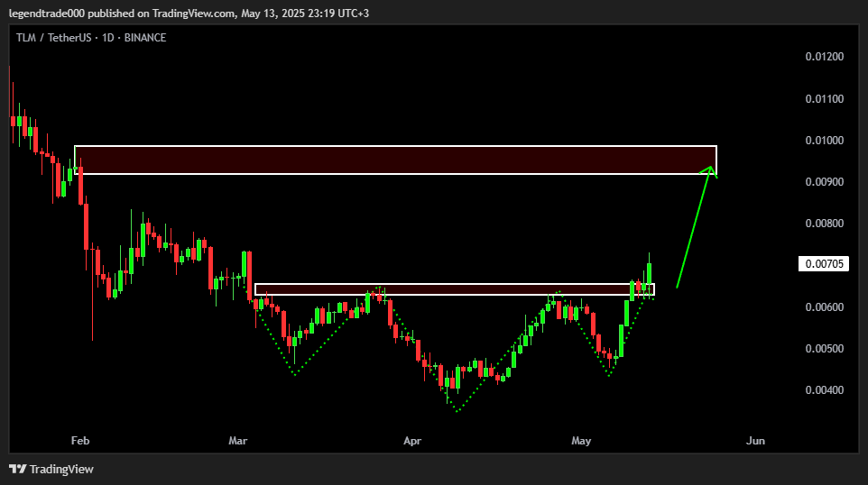This screenshot has height=485, width=868.
Task: Click the Jun time axis label
Action: click(755, 441)
